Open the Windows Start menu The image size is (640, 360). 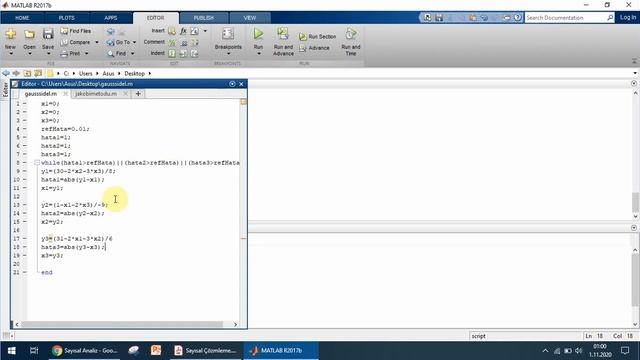[11, 351]
